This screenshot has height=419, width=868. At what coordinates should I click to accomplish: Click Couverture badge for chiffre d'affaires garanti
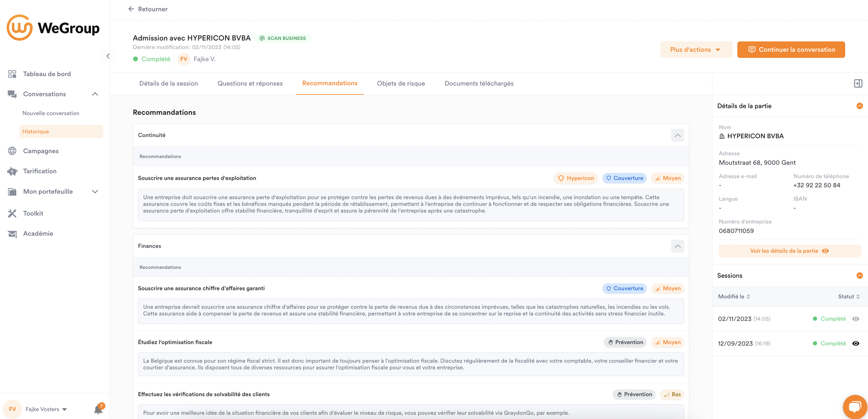coord(624,288)
